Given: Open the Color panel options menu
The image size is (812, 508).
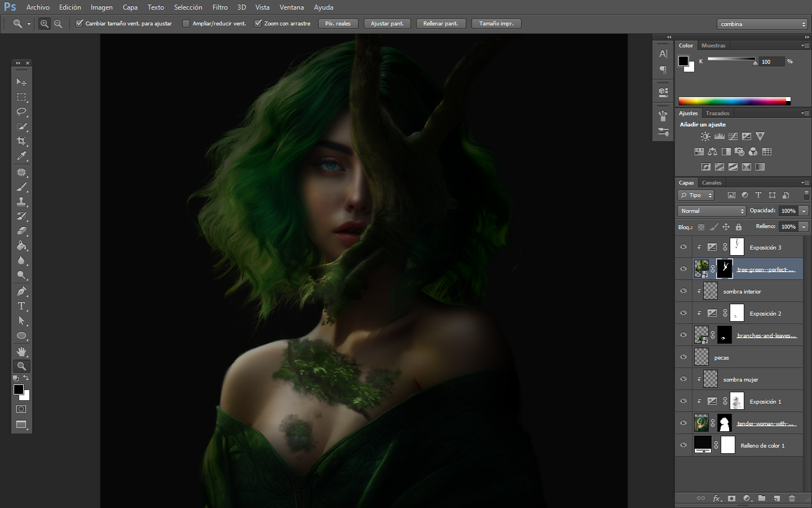Looking at the screenshot, I should click(805, 46).
